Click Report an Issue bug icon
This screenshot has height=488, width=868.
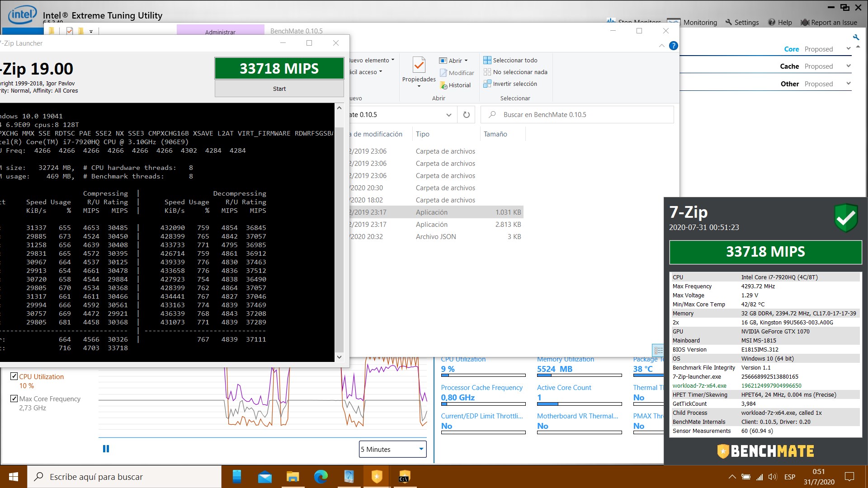(805, 22)
